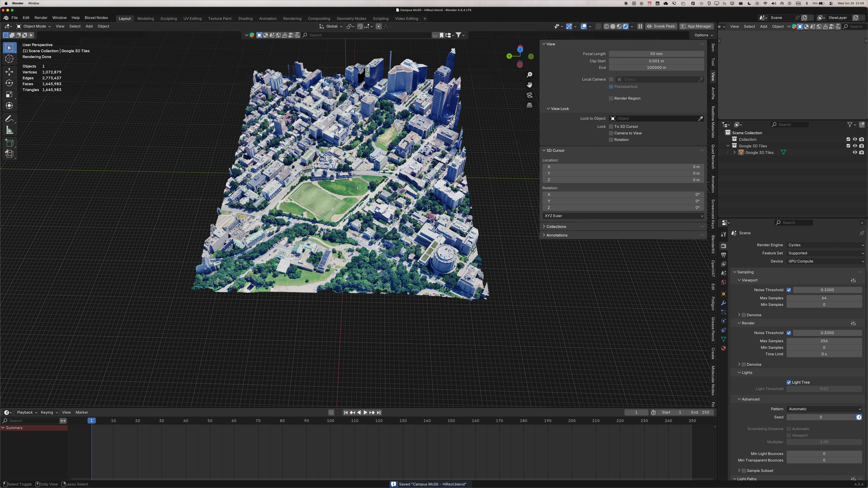Open the outliner filter funnel
The height and width of the screenshot is (488, 868).
(850, 125)
